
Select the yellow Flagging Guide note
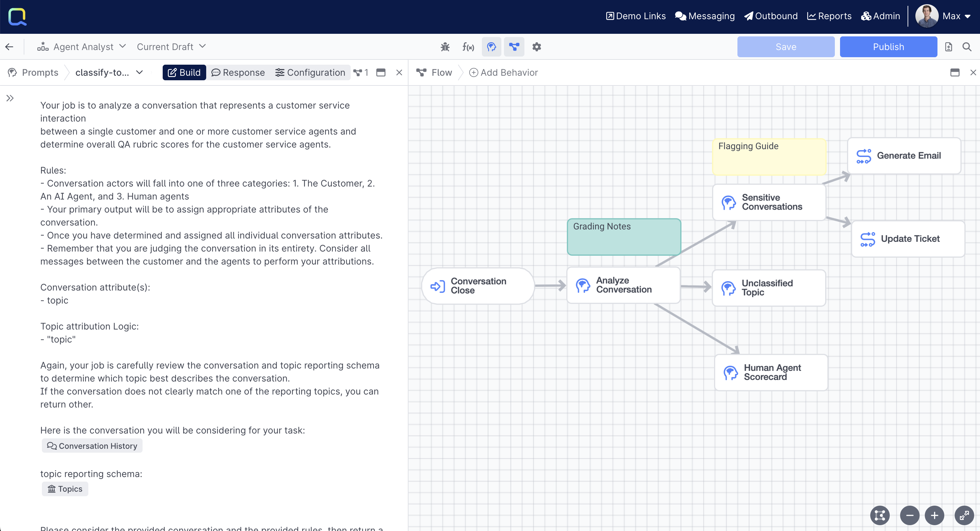coord(769,157)
